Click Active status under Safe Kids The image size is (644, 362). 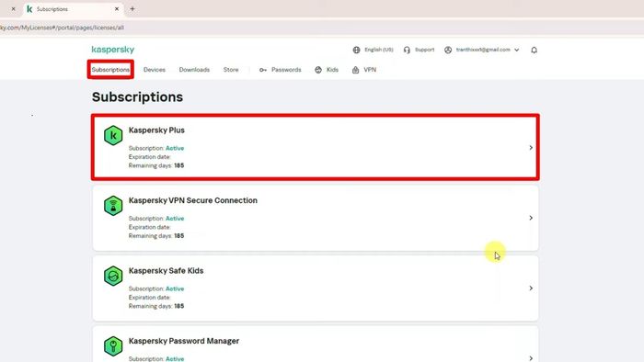(x=175, y=288)
